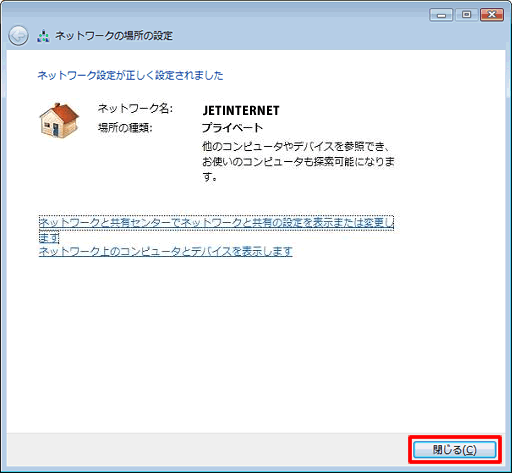Close window with the red X

point(492,15)
